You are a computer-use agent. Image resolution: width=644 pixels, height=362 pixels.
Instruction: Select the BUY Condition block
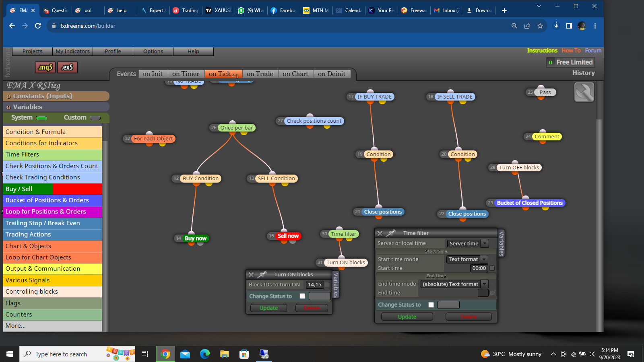(200, 179)
